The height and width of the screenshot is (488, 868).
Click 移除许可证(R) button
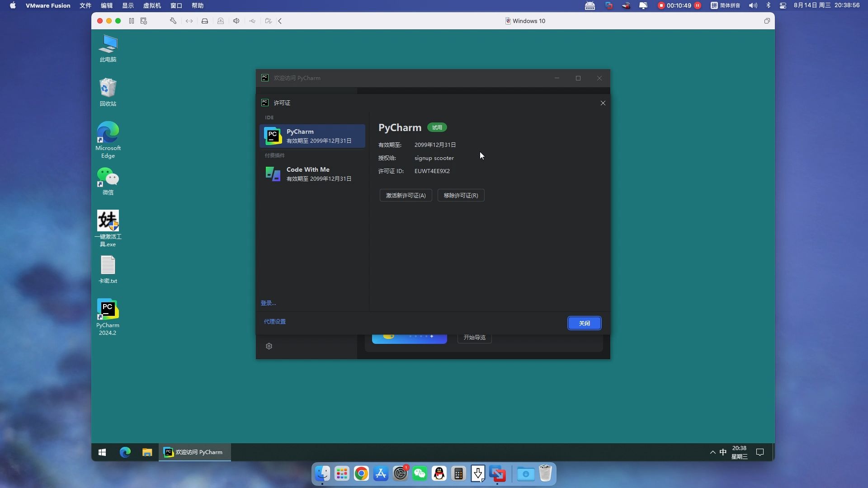tap(461, 195)
